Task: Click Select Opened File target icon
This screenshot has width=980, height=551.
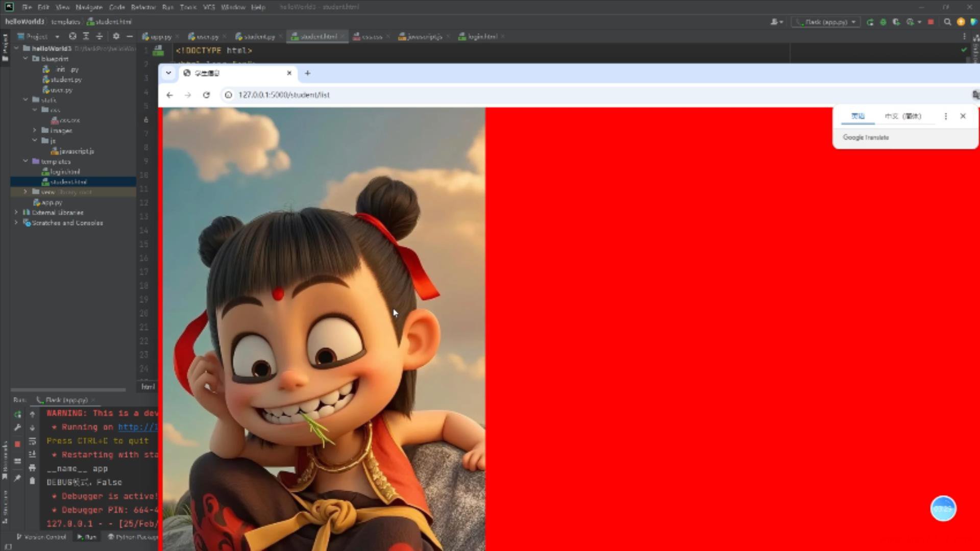Action: 72,36
